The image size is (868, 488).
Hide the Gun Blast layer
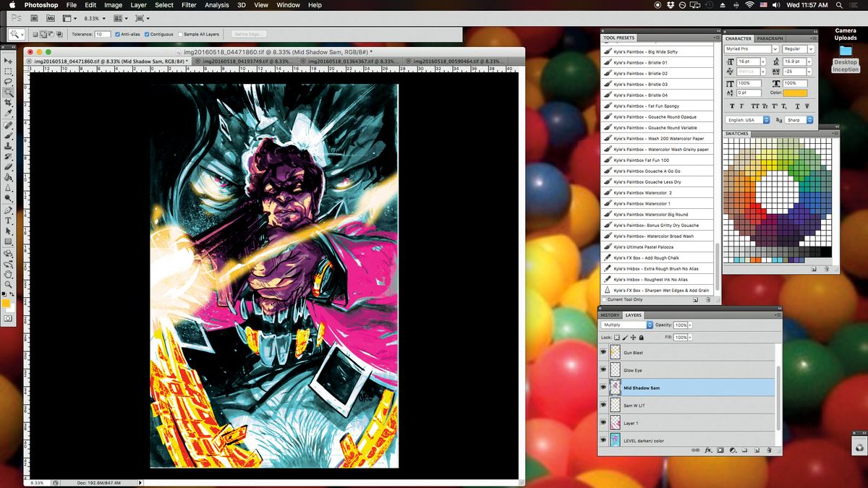coord(603,352)
